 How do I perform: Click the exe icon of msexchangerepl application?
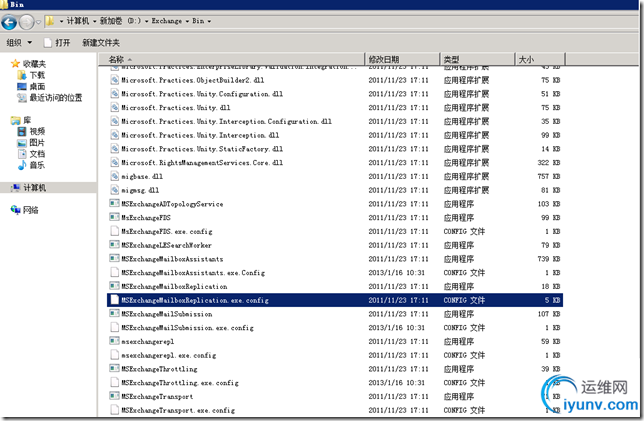click(114, 341)
